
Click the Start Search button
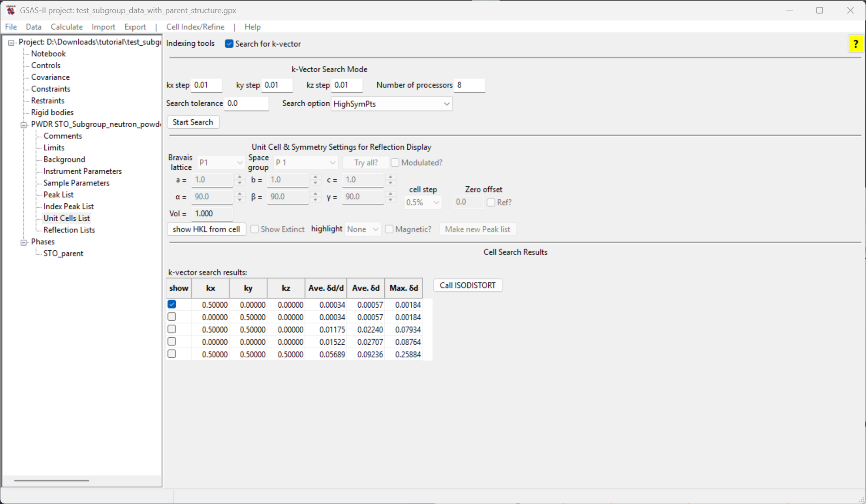pyautogui.click(x=193, y=122)
